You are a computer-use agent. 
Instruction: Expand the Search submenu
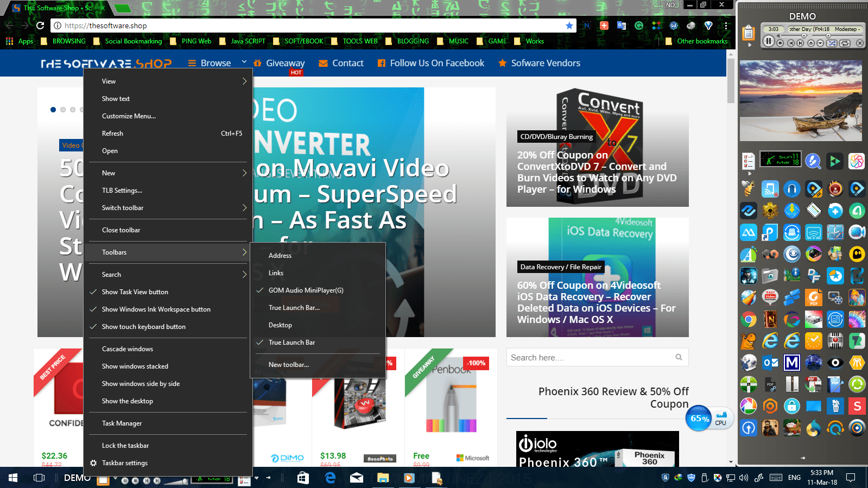pos(168,275)
